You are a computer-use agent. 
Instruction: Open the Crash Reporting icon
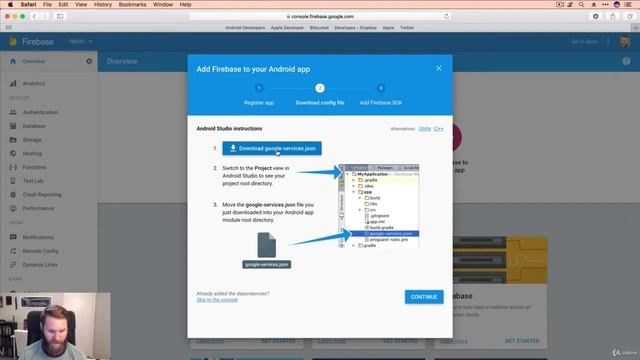coord(13,195)
